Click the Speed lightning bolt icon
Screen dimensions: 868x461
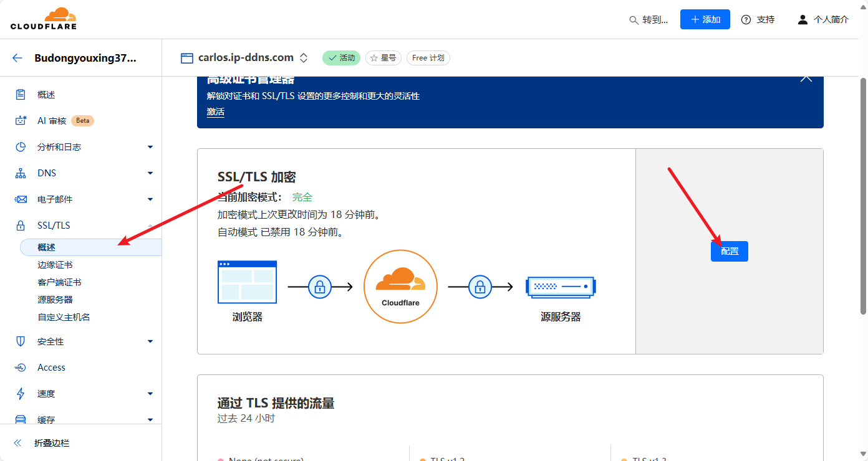[21, 394]
